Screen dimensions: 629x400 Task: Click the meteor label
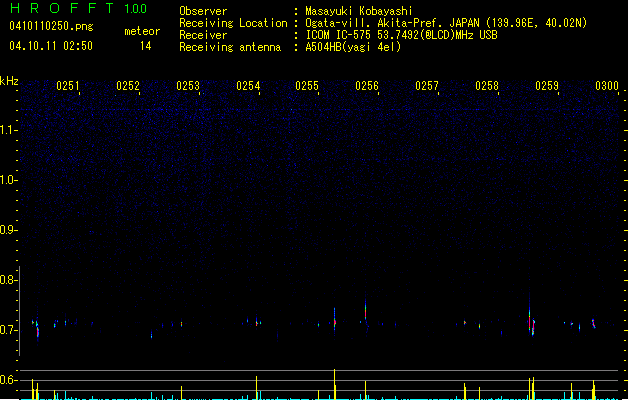[142, 31]
